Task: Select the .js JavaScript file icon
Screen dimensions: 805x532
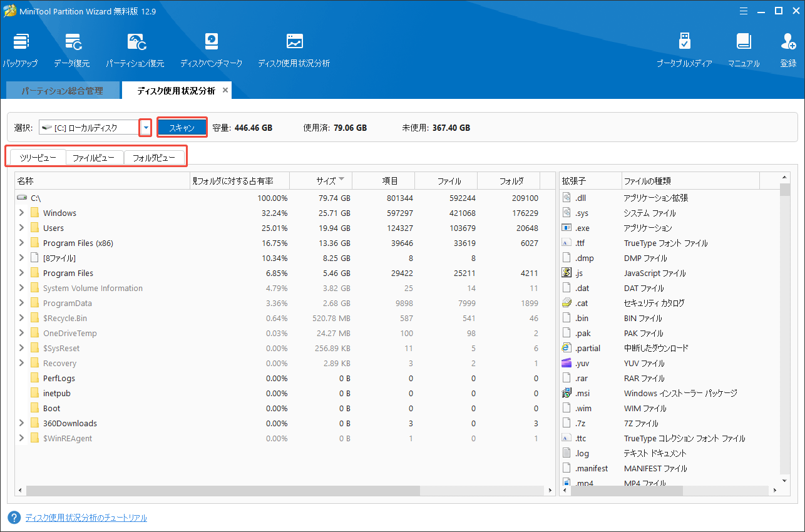Action: pos(567,273)
